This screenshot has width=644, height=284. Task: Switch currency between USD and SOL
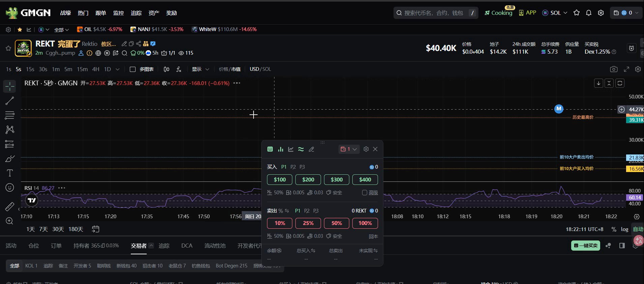point(260,69)
